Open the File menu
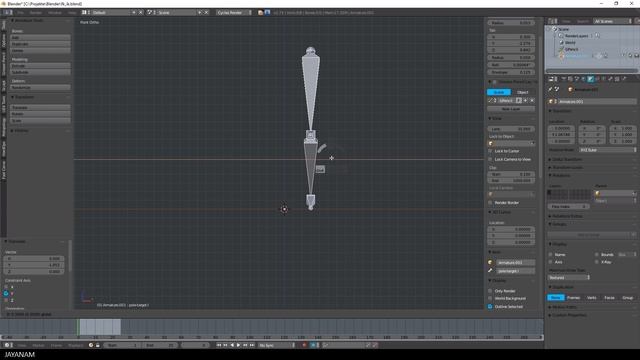 20,13
